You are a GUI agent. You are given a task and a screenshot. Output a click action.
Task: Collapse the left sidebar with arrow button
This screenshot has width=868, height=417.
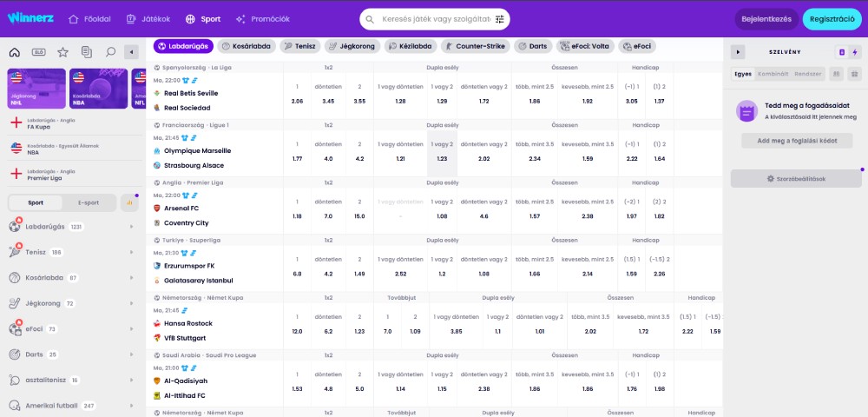click(x=131, y=53)
